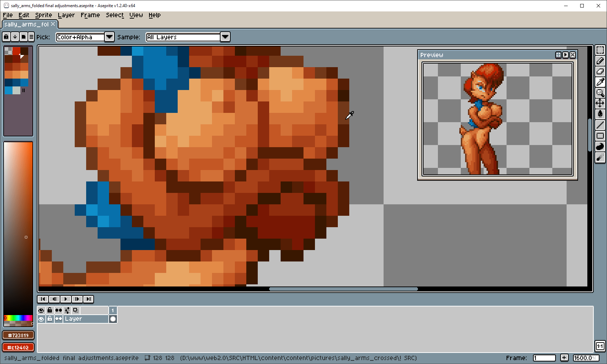Select the Pencil tool

pyautogui.click(x=600, y=61)
